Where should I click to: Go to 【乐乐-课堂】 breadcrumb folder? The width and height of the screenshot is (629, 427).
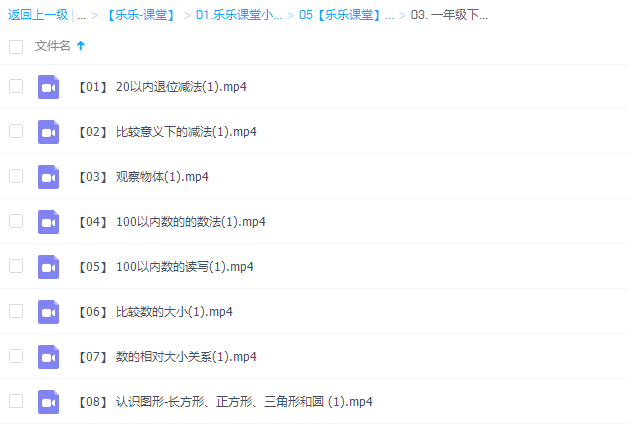(140, 15)
